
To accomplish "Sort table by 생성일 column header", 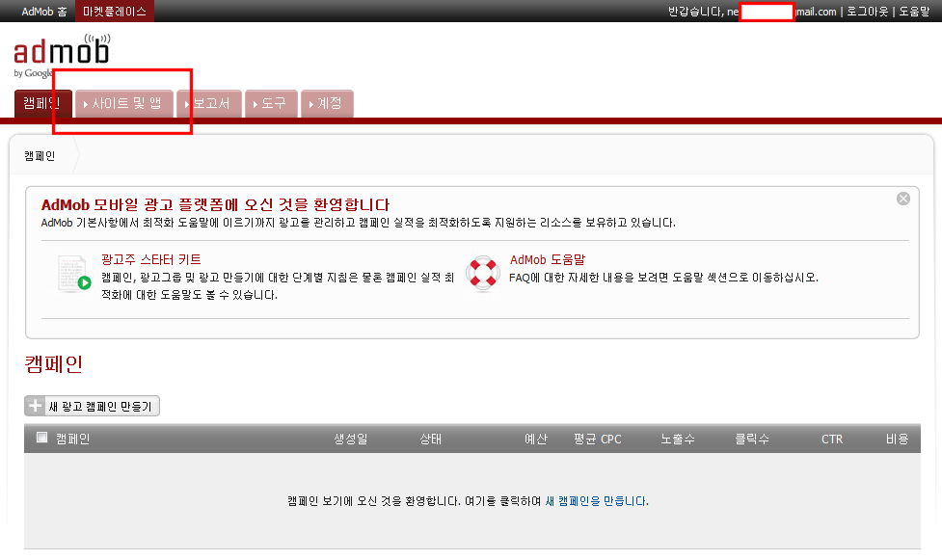I will 350,439.
